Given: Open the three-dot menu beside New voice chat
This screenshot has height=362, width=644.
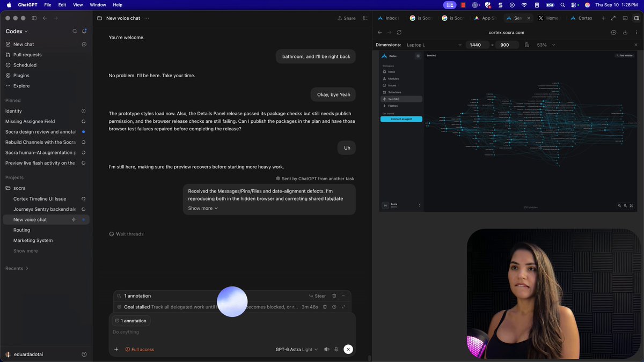Looking at the screenshot, I should (147, 18).
